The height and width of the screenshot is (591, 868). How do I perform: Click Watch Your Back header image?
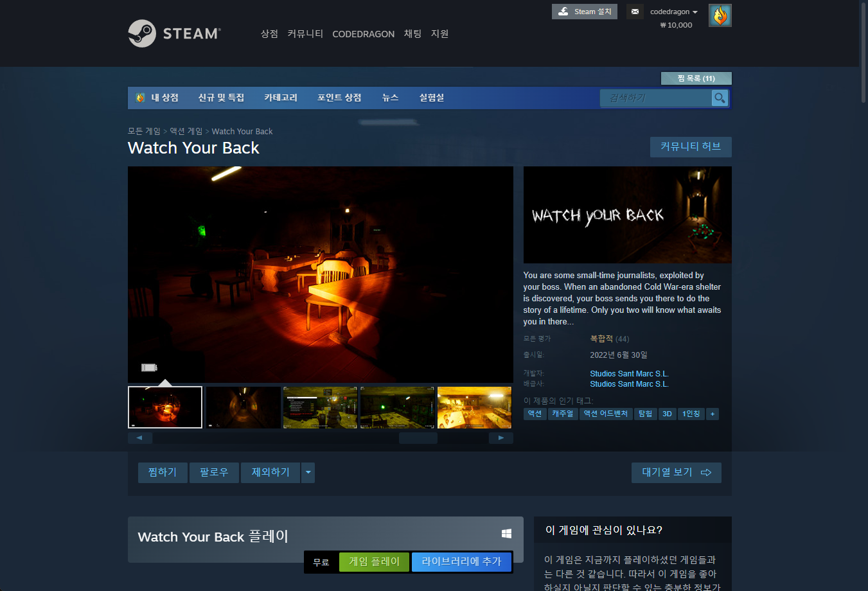coord(628,215)
